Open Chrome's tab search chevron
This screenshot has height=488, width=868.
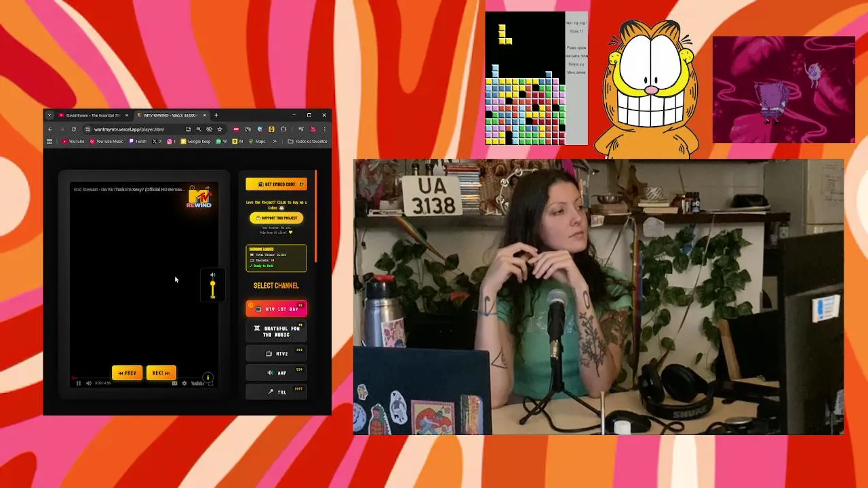coord(50,115)
